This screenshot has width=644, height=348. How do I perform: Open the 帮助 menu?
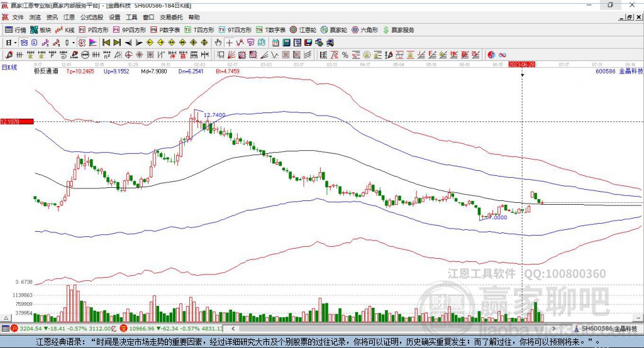point(194,17)
